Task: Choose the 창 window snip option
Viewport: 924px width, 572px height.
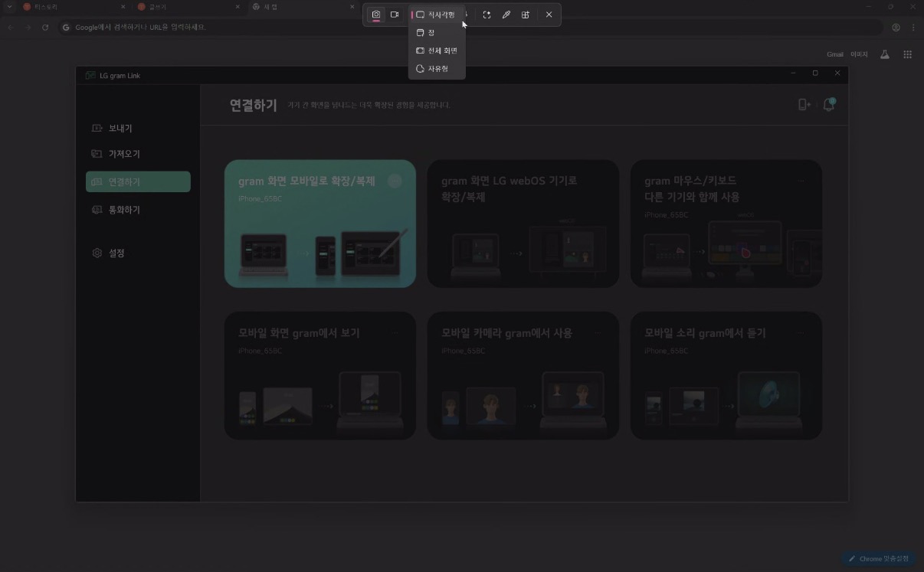Action: [x=437, y=33]
